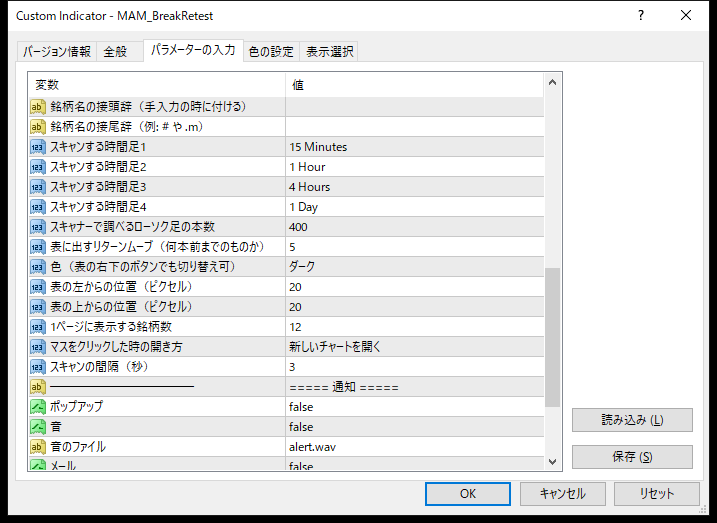Open the 新しいチャートを開く dropdown value
The image size is (717, 523).
click(415, 347)
